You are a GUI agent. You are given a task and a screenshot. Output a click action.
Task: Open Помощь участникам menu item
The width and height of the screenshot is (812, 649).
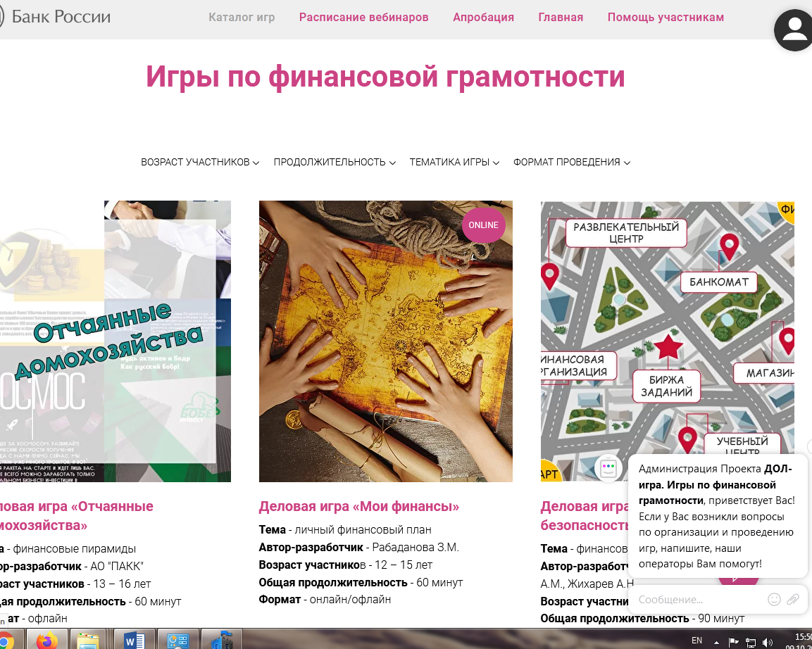[666, 17]
